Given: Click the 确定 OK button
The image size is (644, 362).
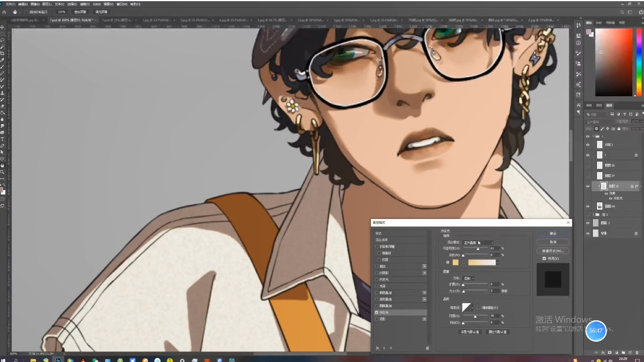Looking at the screenshot, I should pos(553,234).
